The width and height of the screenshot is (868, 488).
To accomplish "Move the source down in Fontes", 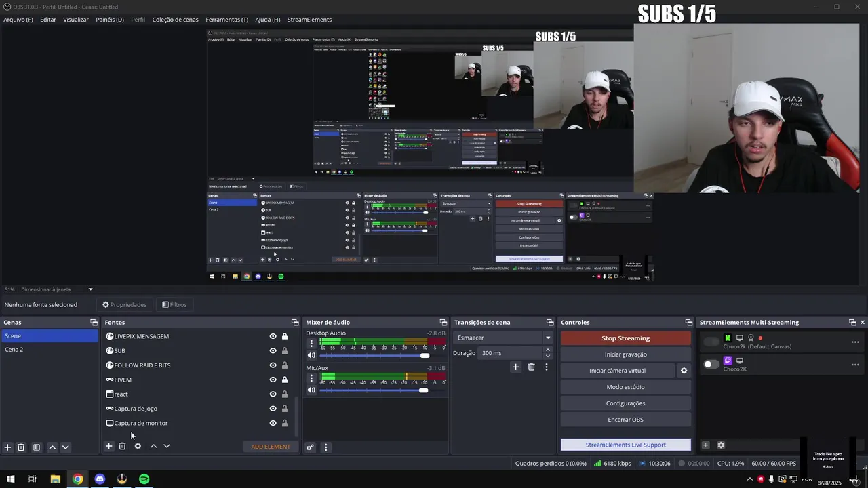I will [166, 446].
